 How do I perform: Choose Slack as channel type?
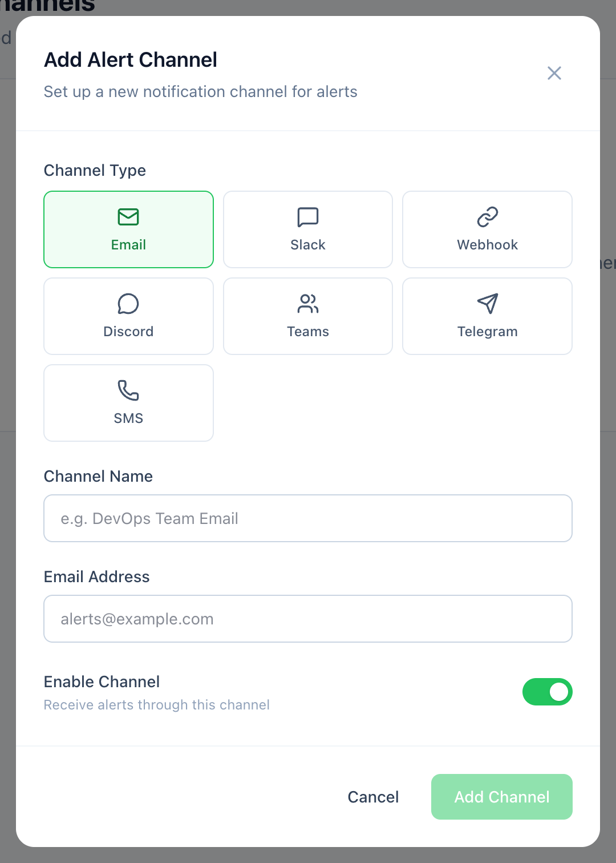point(308,229)
